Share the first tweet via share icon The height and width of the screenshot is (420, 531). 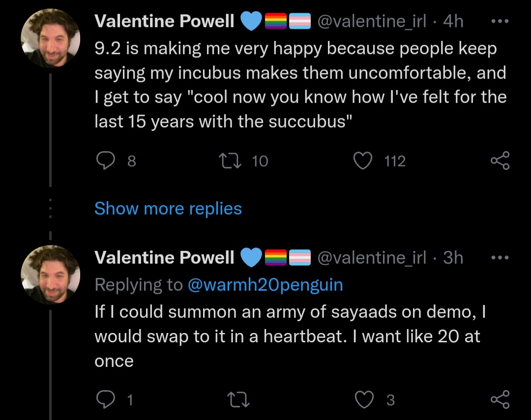(500, 160)
